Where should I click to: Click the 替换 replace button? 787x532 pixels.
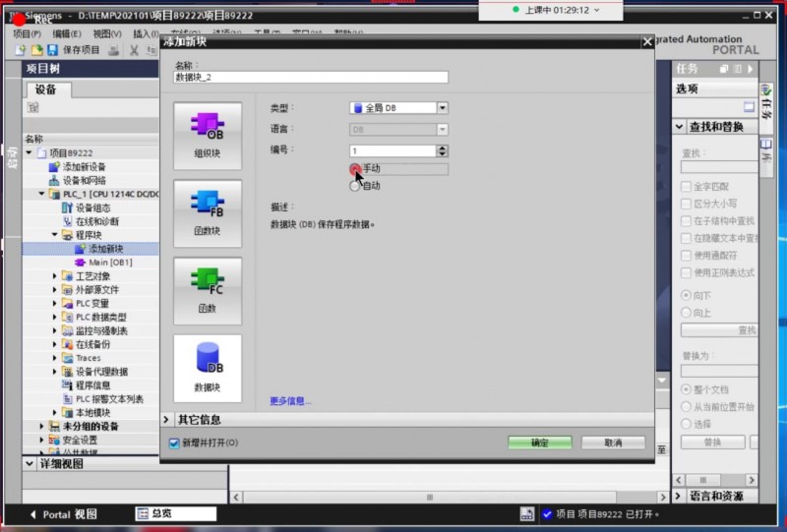tap(712, 443)
